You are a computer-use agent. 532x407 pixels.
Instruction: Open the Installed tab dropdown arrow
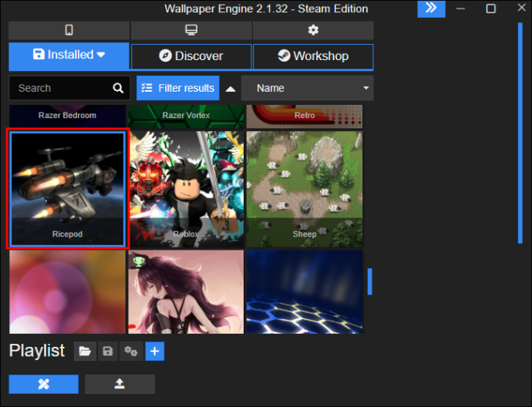tap(101, 55)
